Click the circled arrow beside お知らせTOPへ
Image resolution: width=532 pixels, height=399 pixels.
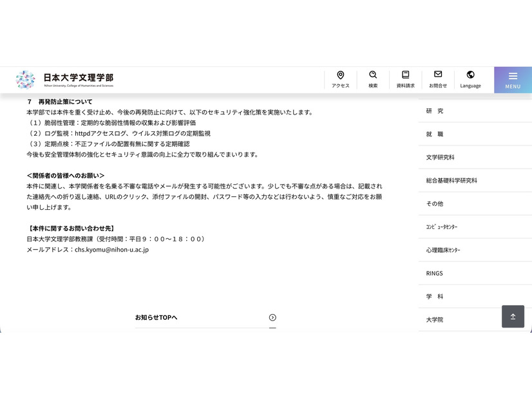(x=272, y=318)
